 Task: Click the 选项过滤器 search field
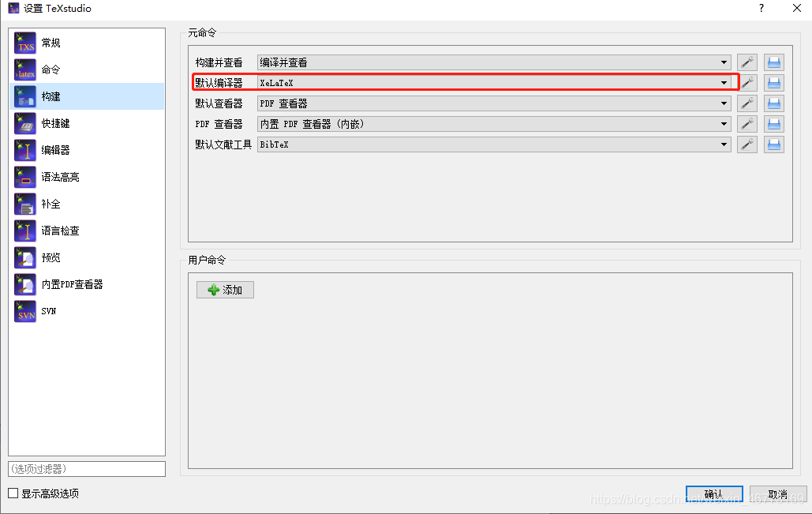tap(87, 469)
